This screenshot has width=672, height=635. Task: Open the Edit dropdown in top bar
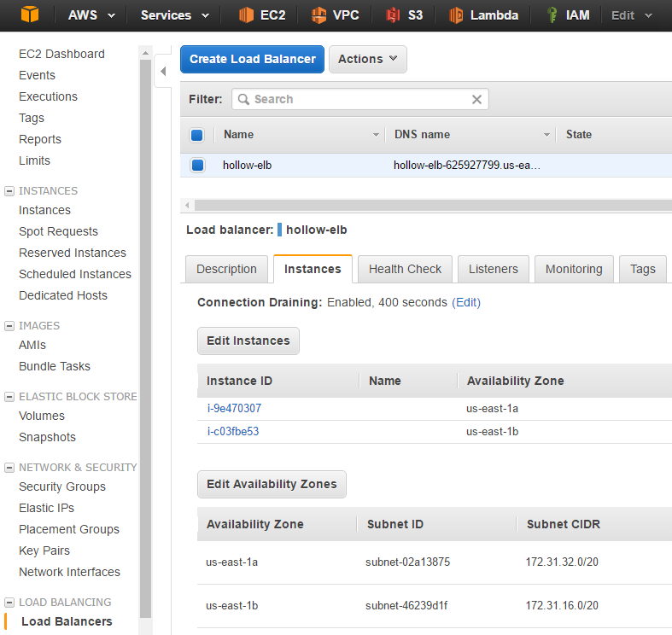click(632, 15)
